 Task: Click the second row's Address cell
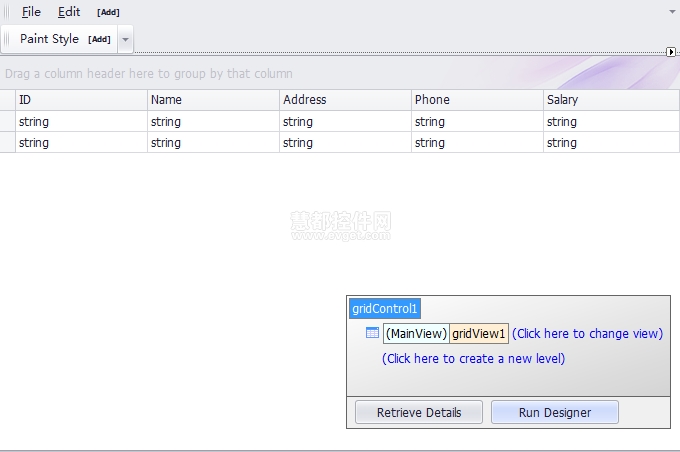345,142
